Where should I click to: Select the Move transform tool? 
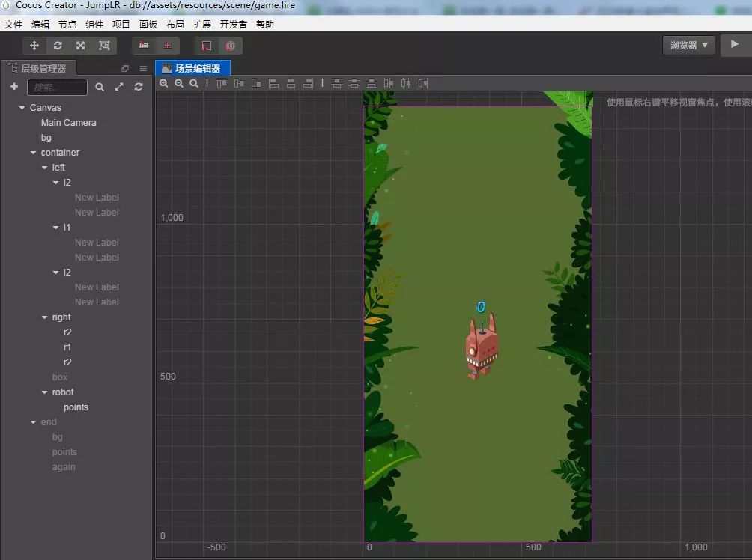coord(34,46)
